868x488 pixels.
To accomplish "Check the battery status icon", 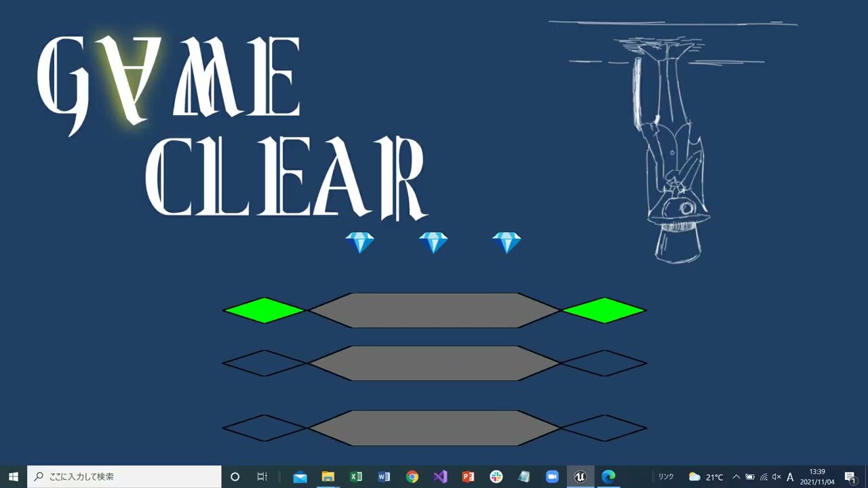I will point(750,476).
